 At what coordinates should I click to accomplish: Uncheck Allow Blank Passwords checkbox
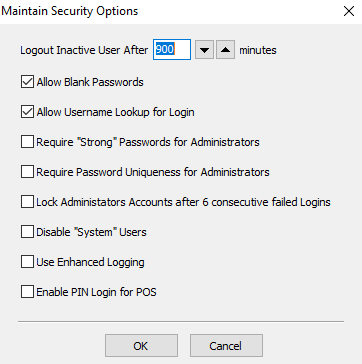click(27, 82)
